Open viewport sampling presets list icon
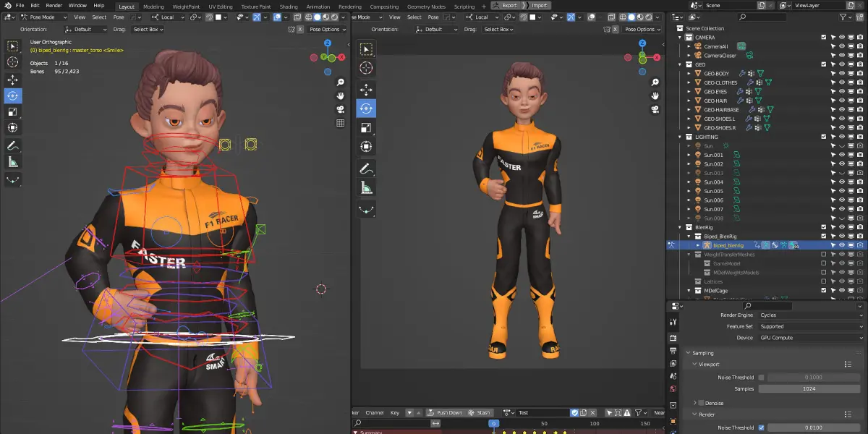Viewport: 868px width, 434px height. 848,364
